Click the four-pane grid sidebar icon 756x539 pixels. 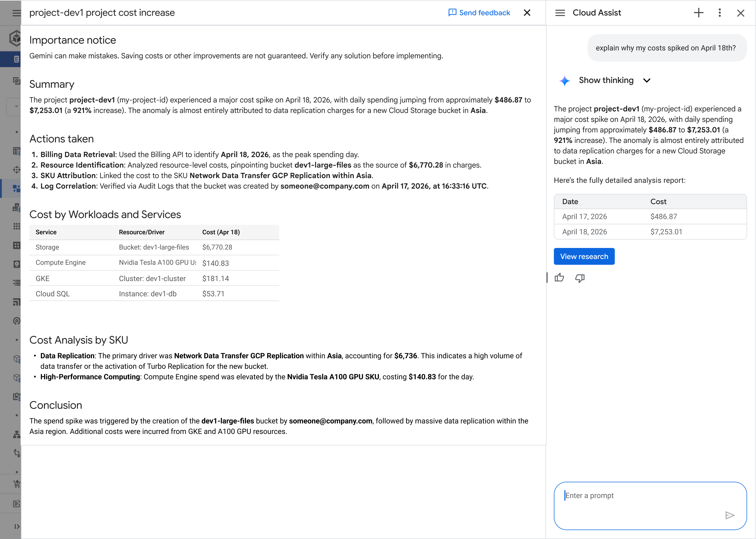[16, 245]
